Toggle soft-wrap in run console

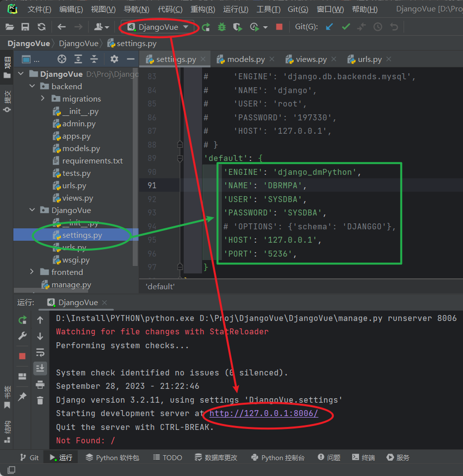[40, 353]
